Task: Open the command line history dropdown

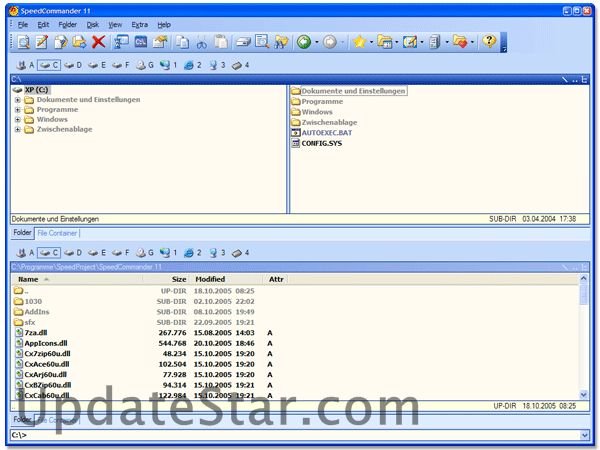Action: tap(584, 435)
